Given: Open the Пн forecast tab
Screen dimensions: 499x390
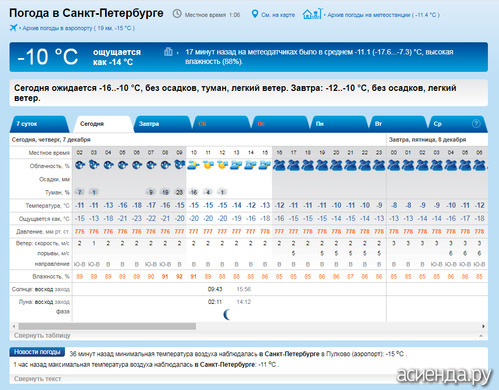Looking at the screenshot, I should coord(340,124).
